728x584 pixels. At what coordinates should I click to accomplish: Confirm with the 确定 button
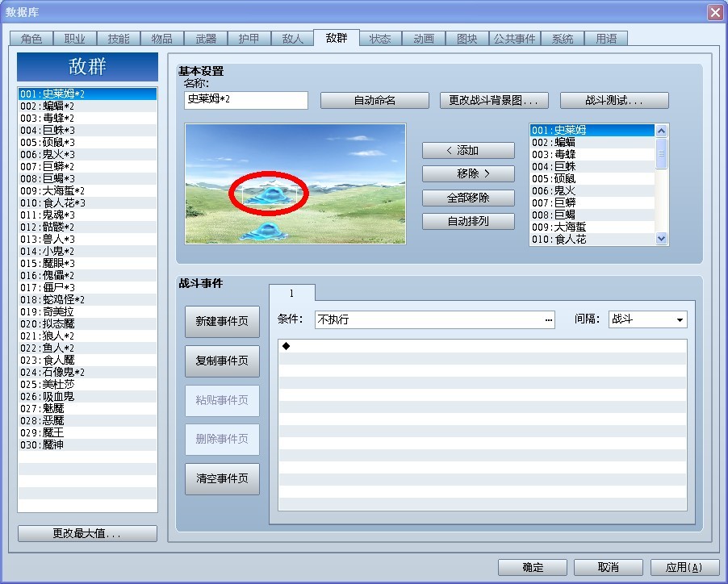click(533, 567)
